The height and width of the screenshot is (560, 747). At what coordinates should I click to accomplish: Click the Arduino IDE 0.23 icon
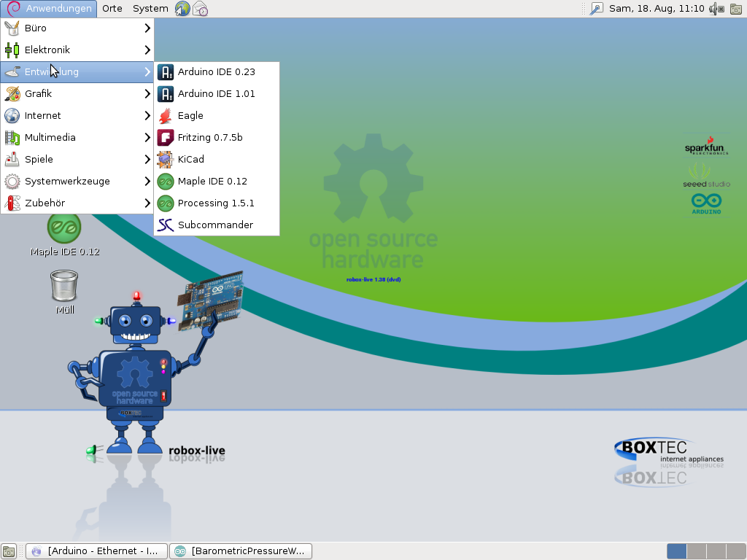pos(166,72)
